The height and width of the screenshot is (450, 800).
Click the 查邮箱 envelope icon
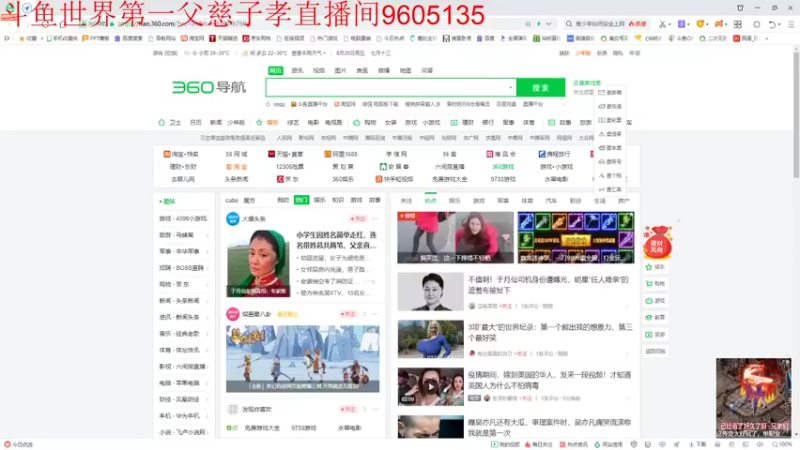click(602, 92)
